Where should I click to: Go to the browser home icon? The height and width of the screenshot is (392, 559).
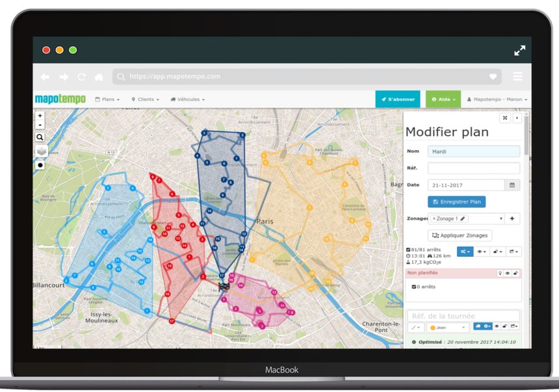(x=99, y=77)
